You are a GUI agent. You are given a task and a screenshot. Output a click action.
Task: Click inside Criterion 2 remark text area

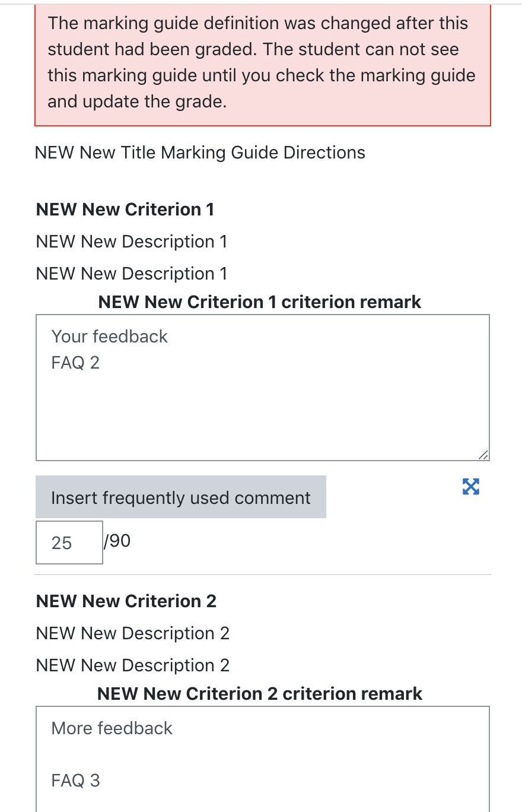[263, 759]
